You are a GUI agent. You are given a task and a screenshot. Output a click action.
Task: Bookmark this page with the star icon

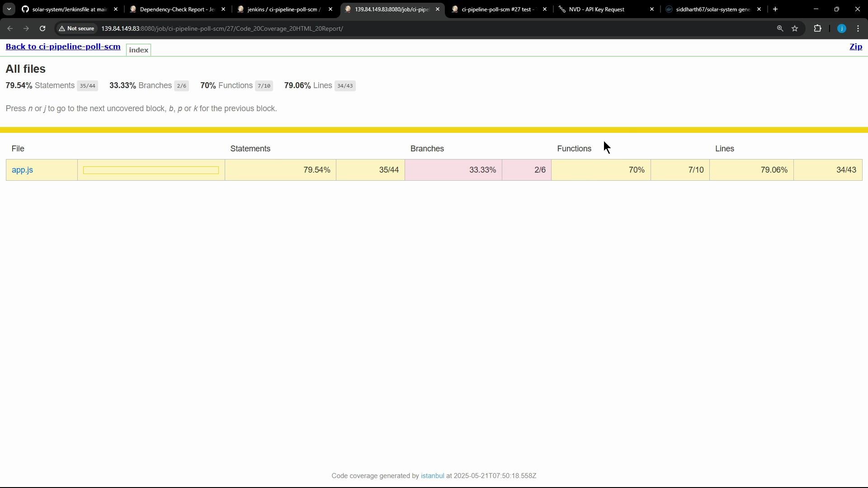pos(795,28)
